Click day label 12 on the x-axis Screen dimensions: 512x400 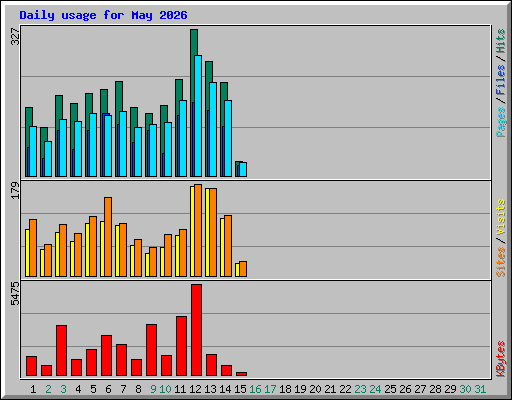pyautogui.click(x=195, y=389)
